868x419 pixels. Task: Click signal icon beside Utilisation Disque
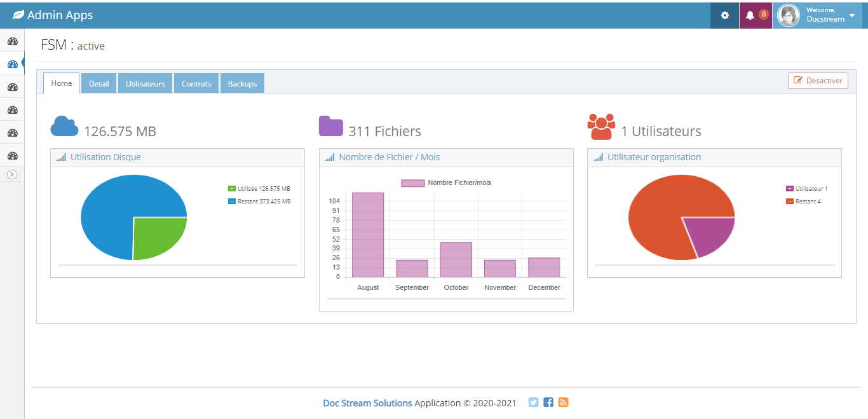click(x=61, y=157)
